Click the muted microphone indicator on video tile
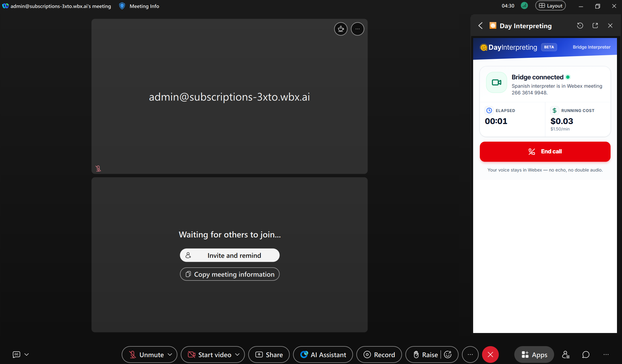The height and width of the screenshot is (364, 622). 98,168
